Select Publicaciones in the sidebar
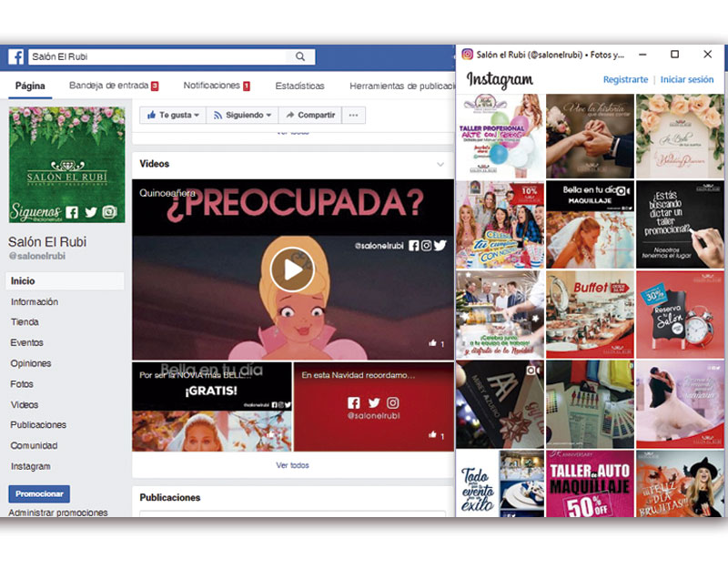This screenshot has height=569, width=728. [x=38, y=425]
